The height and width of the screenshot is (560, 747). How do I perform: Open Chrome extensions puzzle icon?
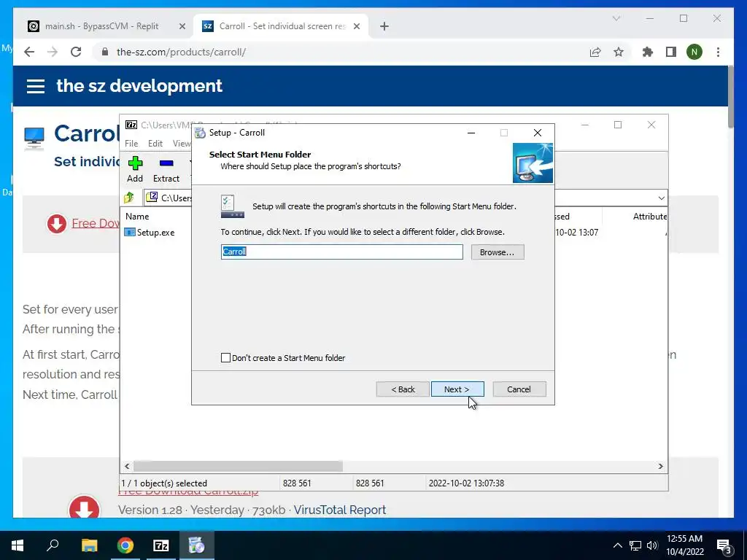click(648, 52)
